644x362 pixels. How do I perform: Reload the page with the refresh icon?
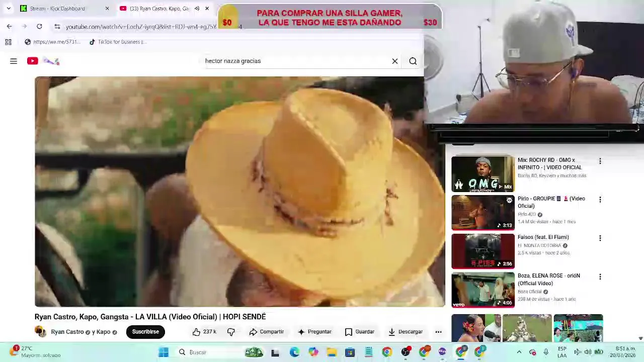39,26
